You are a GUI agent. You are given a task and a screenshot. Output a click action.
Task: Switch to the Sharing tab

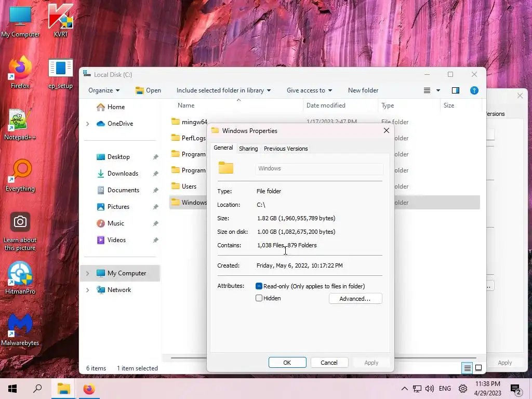248,149
